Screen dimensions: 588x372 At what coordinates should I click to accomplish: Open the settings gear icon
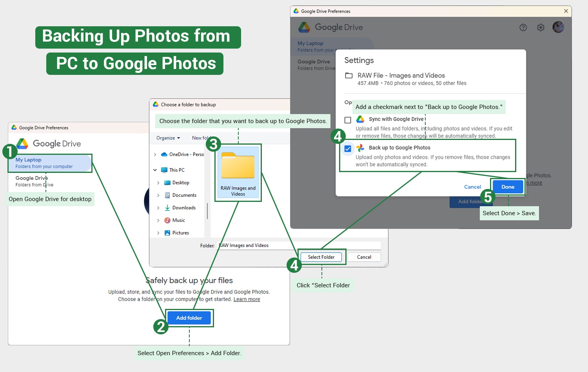[541, 27]
